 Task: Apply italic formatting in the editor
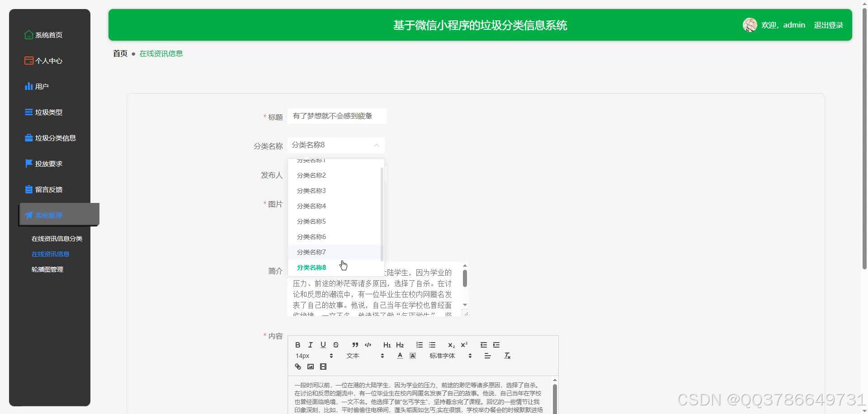(310, 344)
